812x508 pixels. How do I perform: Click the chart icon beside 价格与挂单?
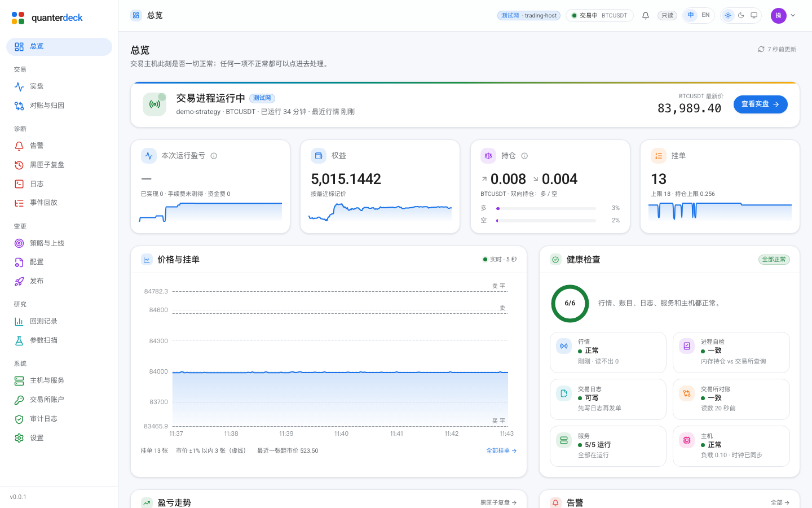pyautogui.click(x=147, y=260)
